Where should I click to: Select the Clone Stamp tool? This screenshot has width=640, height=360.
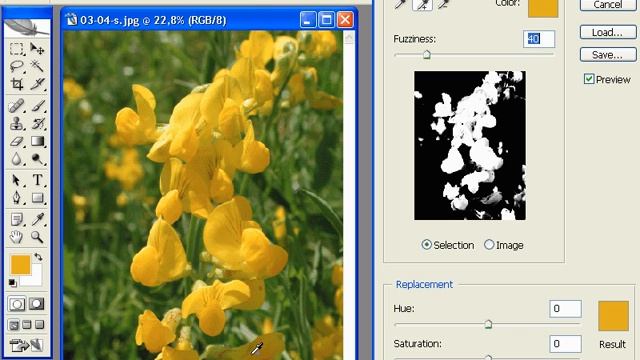16,123
